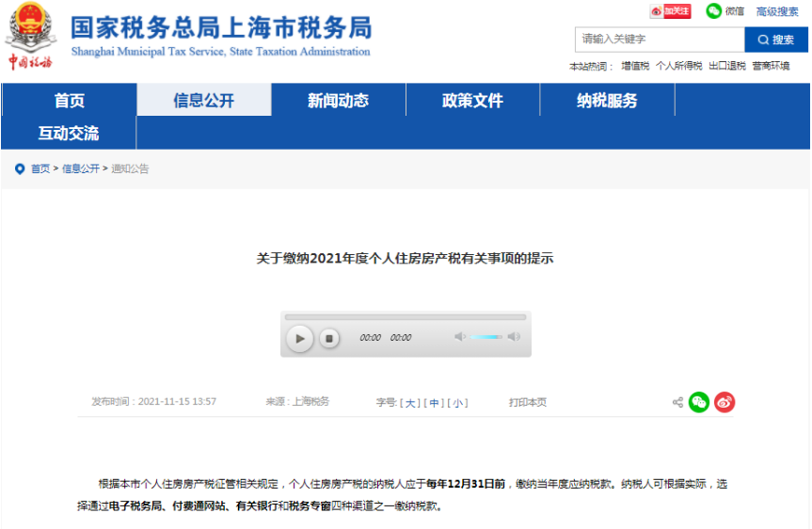This screenshot has height=529, width=812.
Task: Click 通知公告 in breadcrumb
Action: tap(130, 168)
